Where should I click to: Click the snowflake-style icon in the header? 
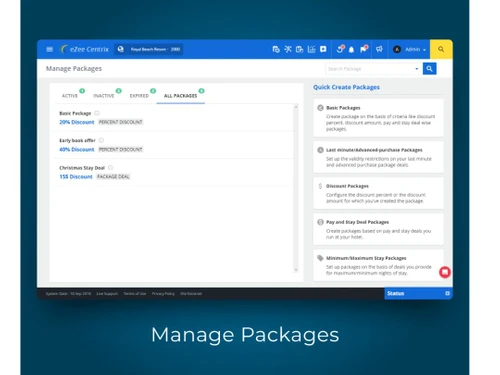[x=288, y=49]
